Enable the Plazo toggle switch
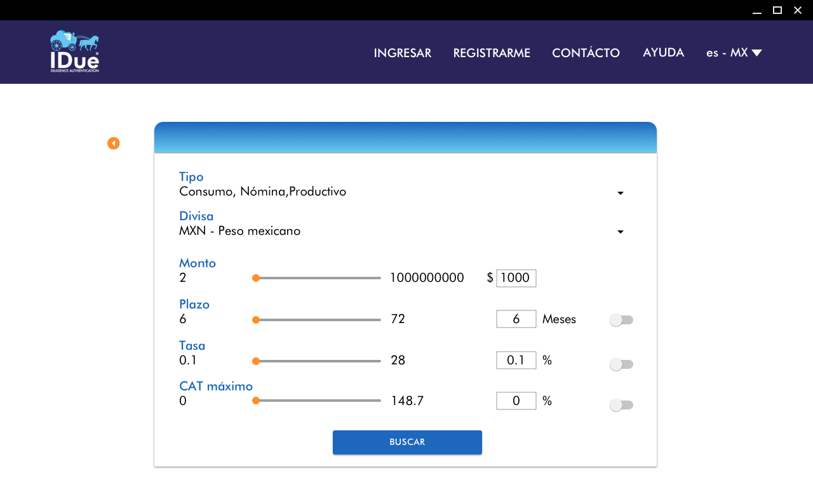The image size is (813, 504). pyautogui.click(x=621, y=320)
